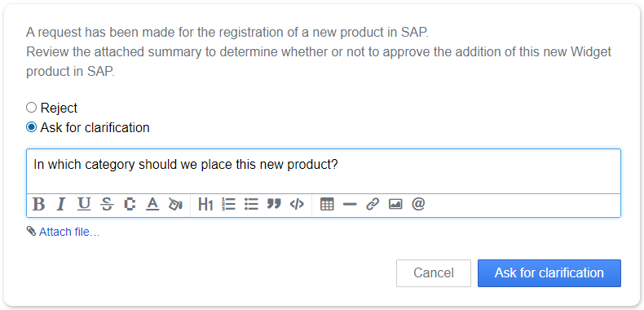644x310 pixels.
Task: Click the text highlight bracket icon
Action: click(130, 204)
